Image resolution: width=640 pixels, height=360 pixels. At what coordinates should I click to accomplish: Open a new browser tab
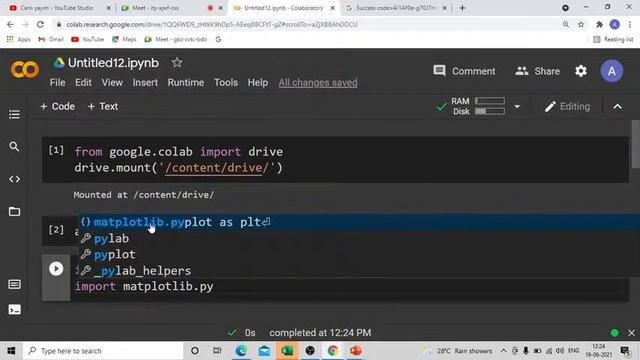pos(462,8)
